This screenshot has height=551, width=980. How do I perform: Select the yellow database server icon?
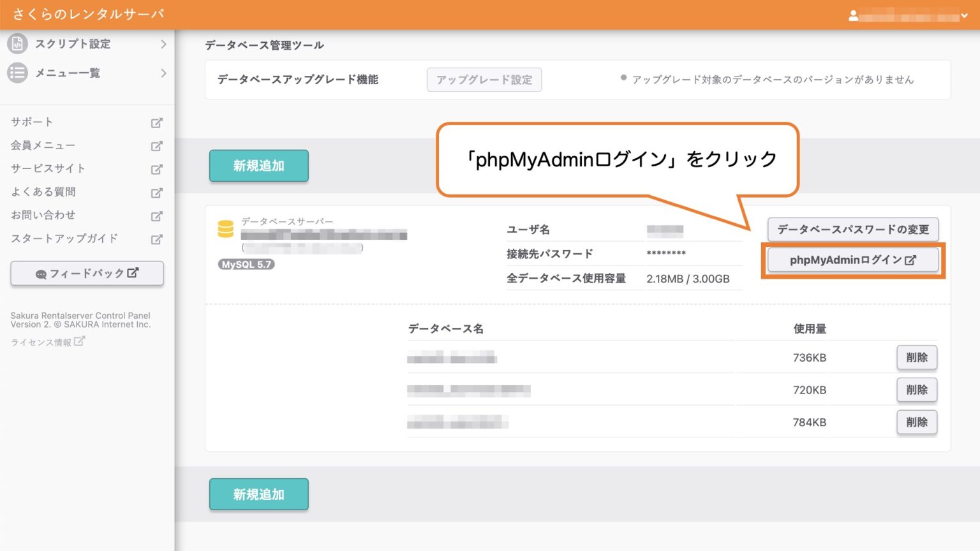(225, 229)
